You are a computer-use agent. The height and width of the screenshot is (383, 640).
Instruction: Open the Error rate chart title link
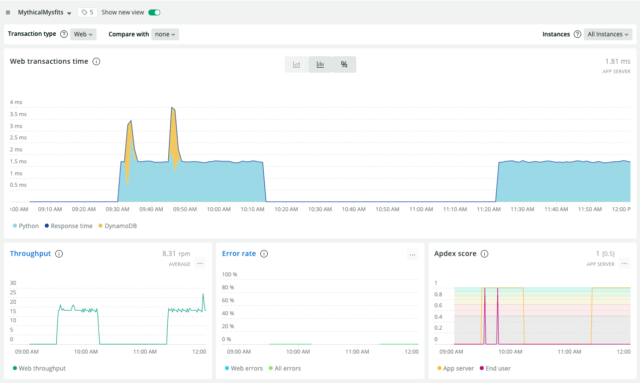[239, 254]
